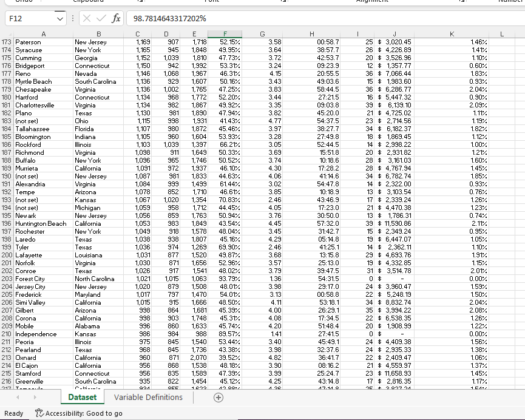Select column B header
The width and height of the screenshot is (525, 420).
click(x=98, y=34)
